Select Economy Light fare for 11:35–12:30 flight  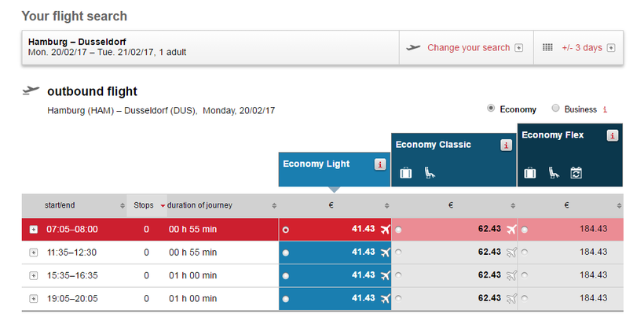(285, 252)
